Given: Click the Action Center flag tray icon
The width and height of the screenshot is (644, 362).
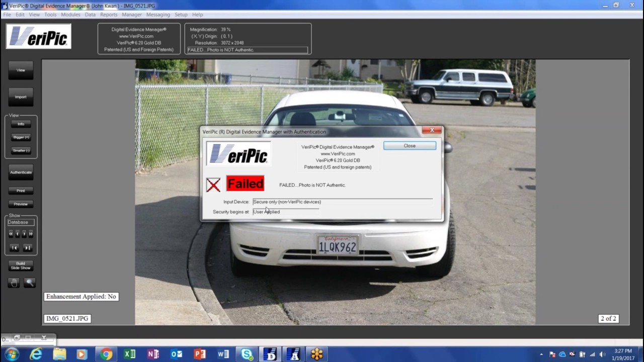Looking at the screenshot, I should pyautogui.click(x=552, y=354).
